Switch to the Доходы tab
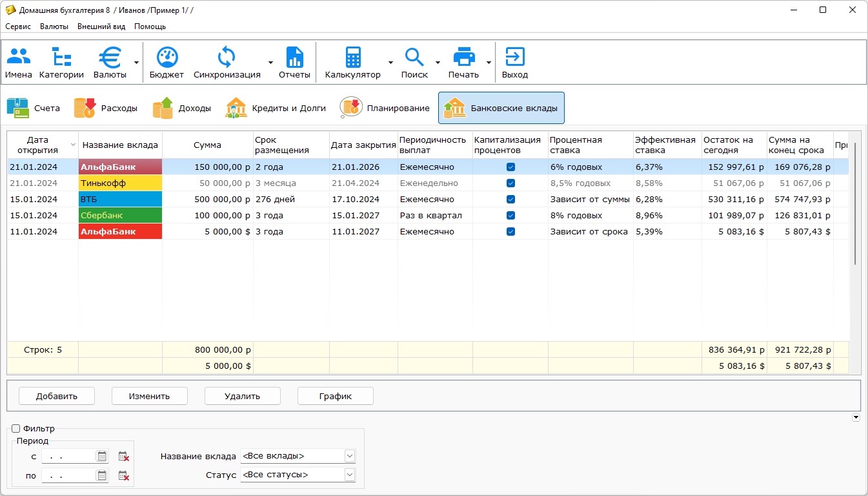The width and height of the screenshot is (868, 496). [x=182, y=108]
